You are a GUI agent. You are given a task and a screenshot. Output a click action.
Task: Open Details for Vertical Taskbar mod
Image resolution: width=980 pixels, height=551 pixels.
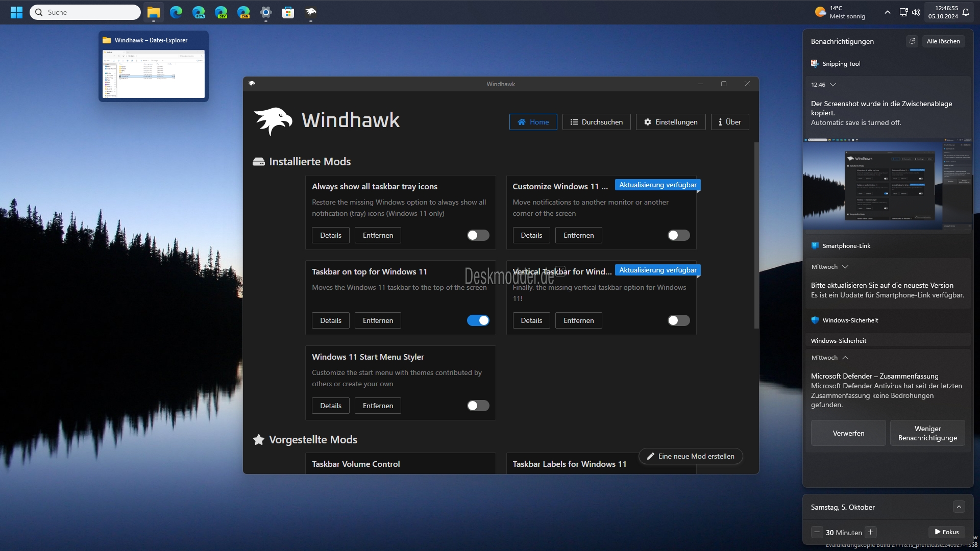point(531,320)
